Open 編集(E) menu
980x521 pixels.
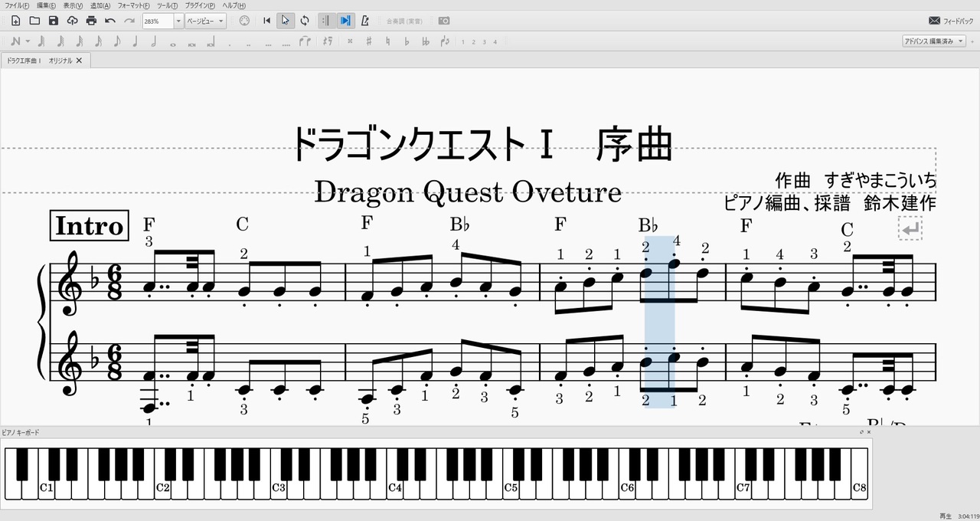pos(46,5)
